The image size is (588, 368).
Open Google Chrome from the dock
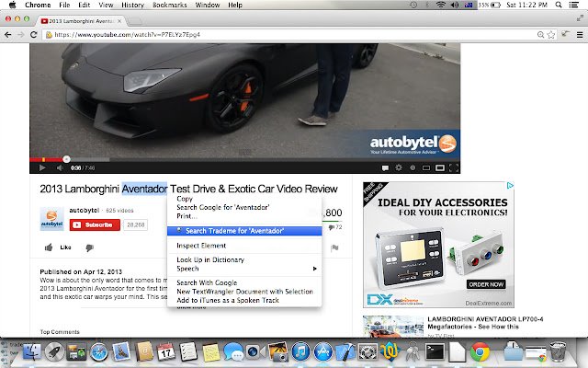point(480,352)
